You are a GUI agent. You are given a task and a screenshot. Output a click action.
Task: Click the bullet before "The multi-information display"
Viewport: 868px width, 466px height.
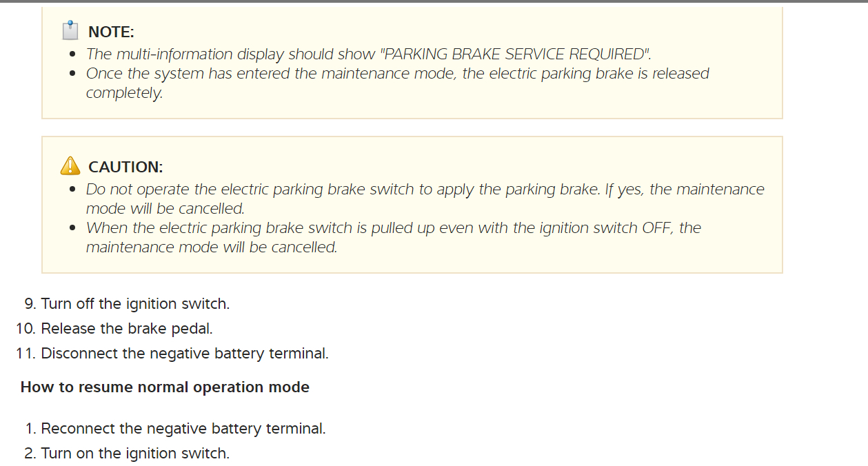72,54
